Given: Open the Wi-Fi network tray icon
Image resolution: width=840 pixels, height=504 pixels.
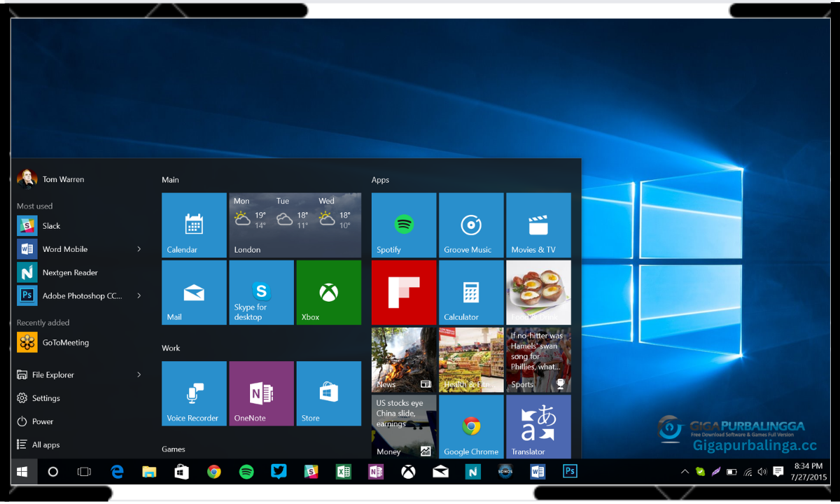Looking at the screenshot, I should pos(748,472).
